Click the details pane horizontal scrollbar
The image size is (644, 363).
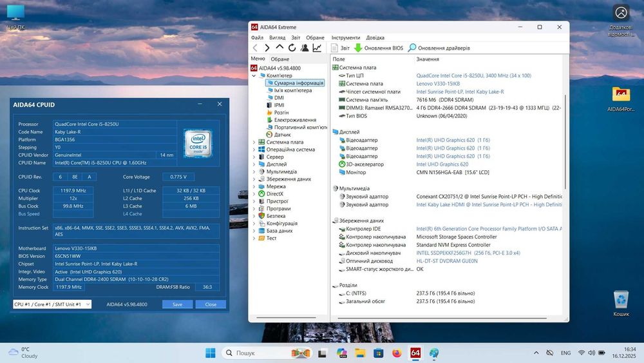442,318
